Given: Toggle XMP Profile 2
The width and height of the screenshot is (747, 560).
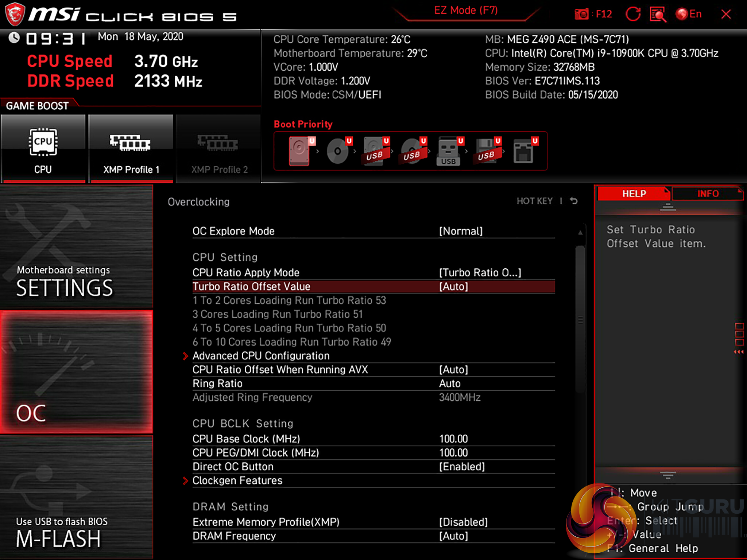Looking at the screenshot, I should click(x=218, y=149).
